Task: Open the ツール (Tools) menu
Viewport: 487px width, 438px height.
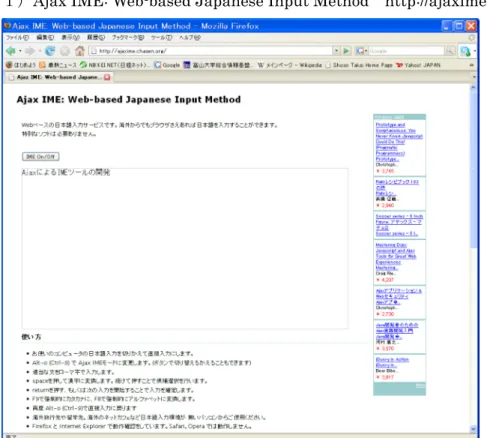Action: coord(162,38)
